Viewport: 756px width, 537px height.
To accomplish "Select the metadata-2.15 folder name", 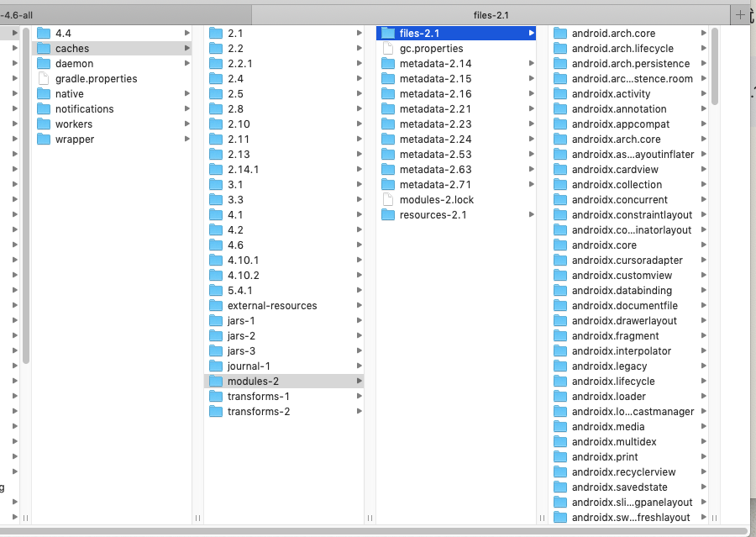I will [435, 79].
